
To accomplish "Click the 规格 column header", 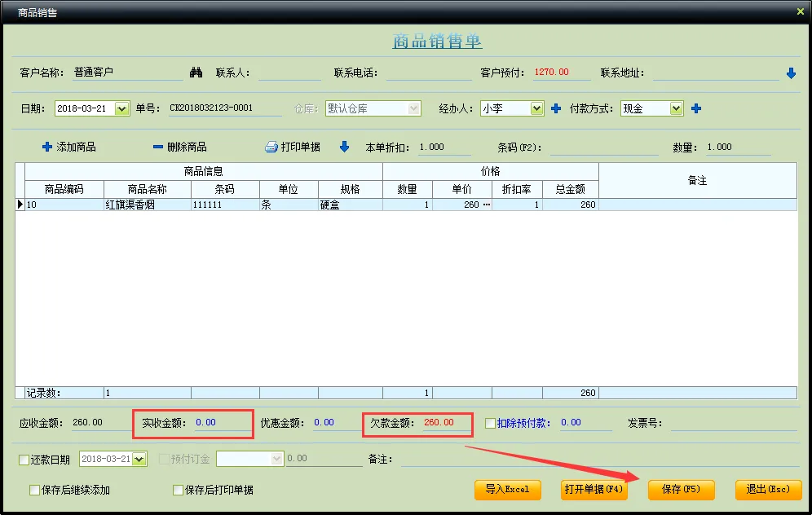I will [351, 189].
